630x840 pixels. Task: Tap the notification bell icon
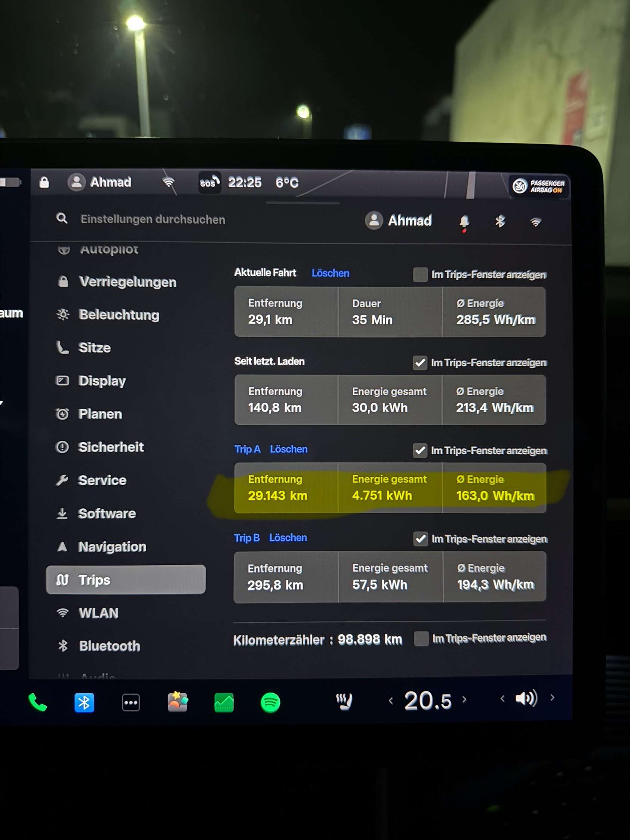[x=464, y=221]
